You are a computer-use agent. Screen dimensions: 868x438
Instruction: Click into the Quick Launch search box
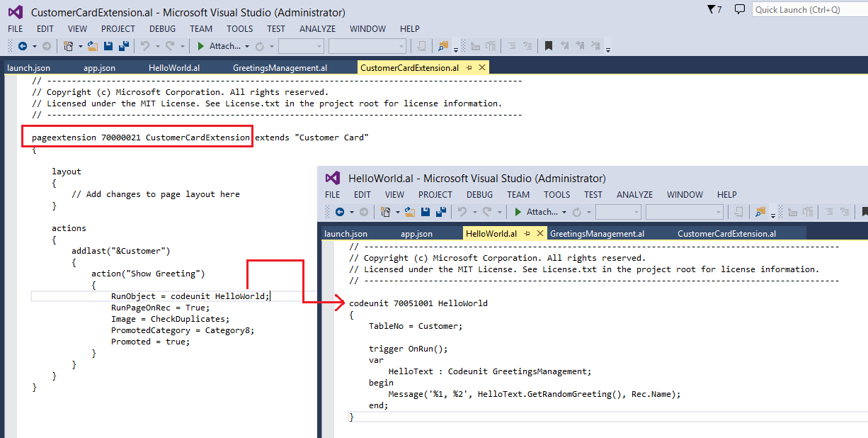coord(807,9)
